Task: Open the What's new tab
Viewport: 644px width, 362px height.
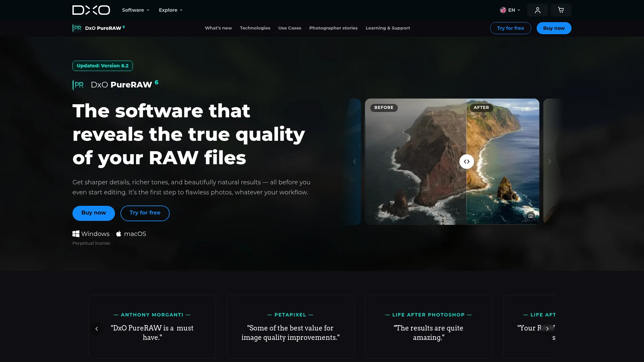Action: (x=218, y=28)
